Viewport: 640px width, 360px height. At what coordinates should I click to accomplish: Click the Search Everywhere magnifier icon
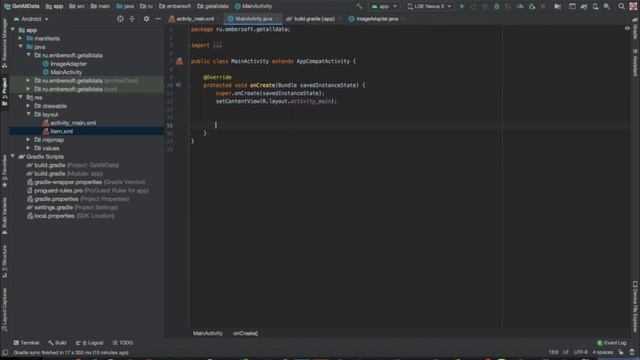[x=621, y=6]
